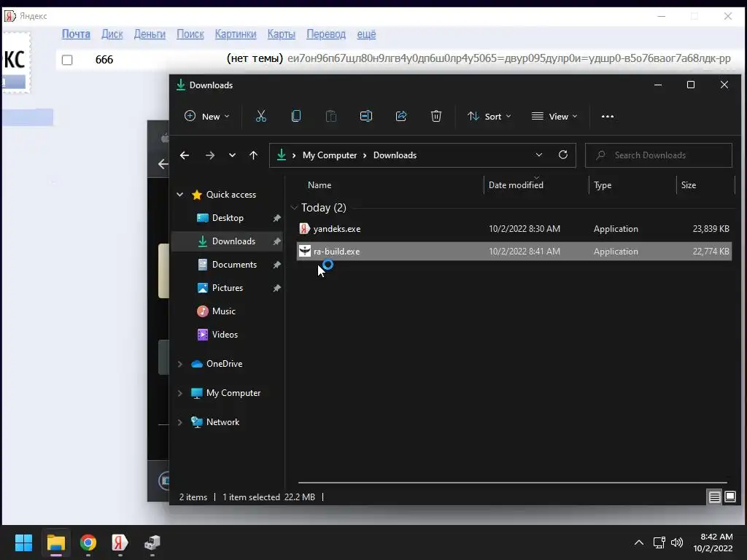Switch to large thumbnails view icon
The width and height of the screenshot is (747, 560).
pos(729,497)
